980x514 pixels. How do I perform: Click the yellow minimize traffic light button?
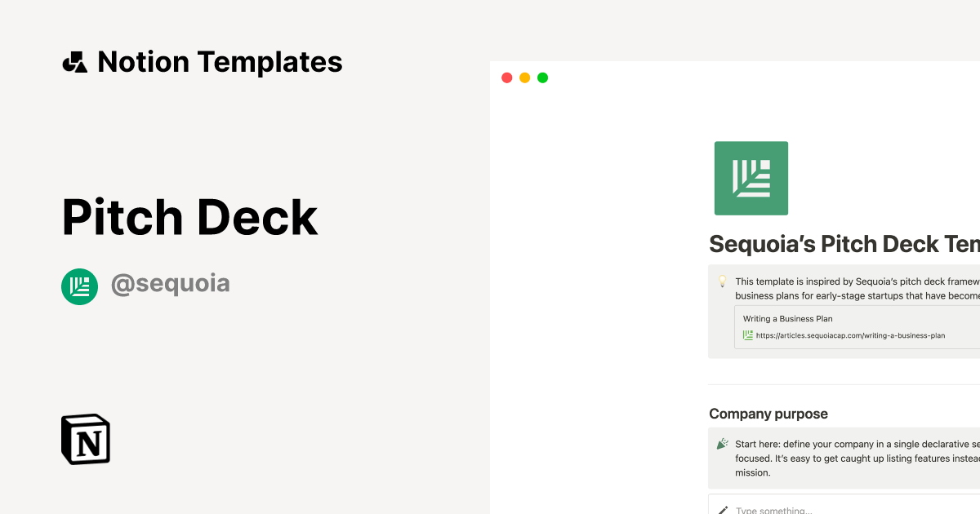pos(524,78)
